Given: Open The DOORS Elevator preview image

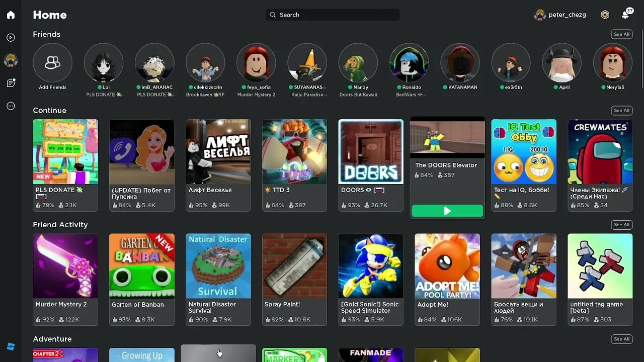Looking at the screenshot, I should pos(447,138).
